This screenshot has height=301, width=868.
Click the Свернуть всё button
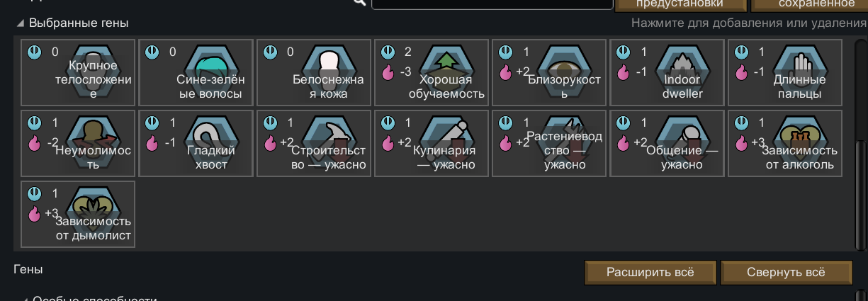click(786, 272)
